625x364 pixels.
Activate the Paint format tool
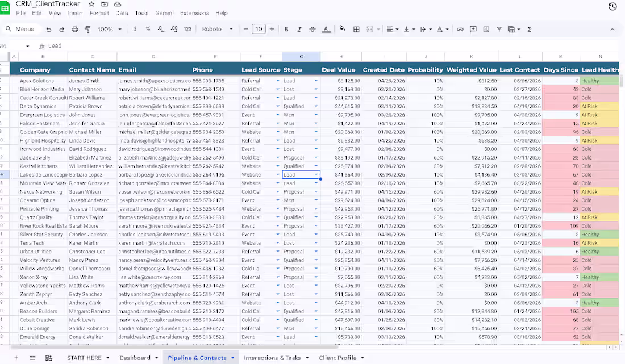[88, 29]
